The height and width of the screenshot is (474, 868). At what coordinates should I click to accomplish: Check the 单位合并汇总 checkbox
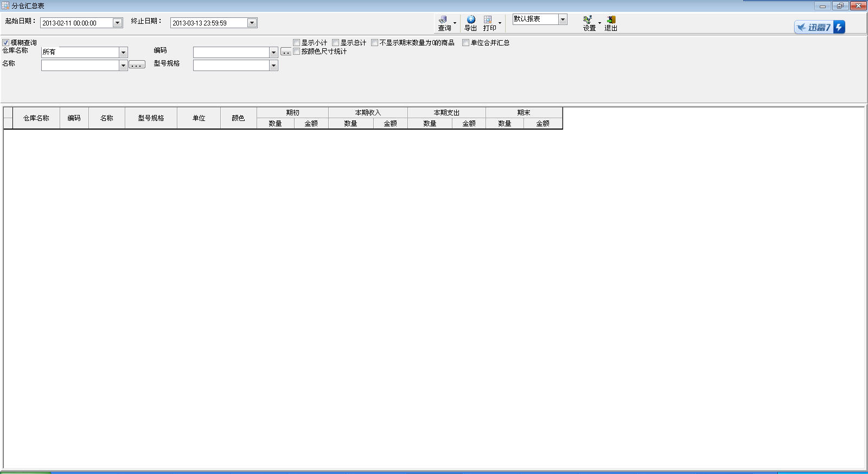coord(465,42)
